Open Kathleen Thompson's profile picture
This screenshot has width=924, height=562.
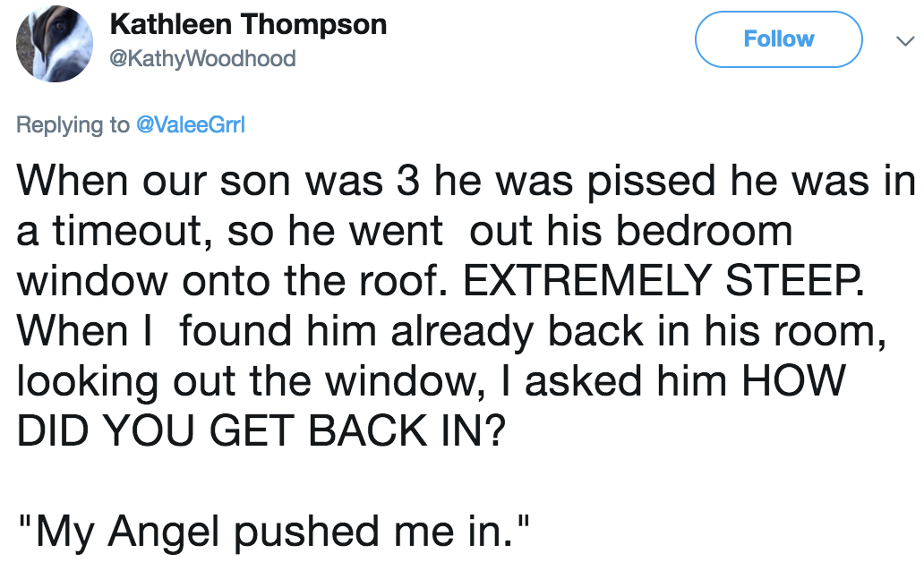point(55,44)
